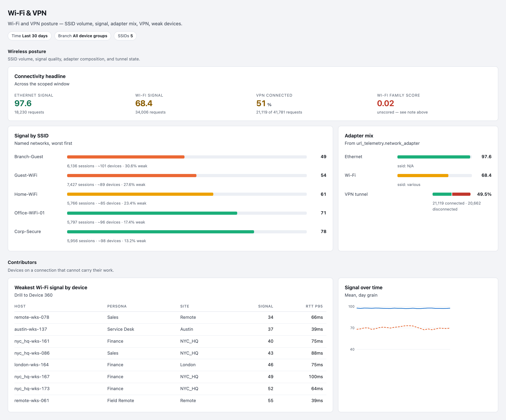
Task: Select the Guest-WiFi signal bar
Action: (187, 175)
